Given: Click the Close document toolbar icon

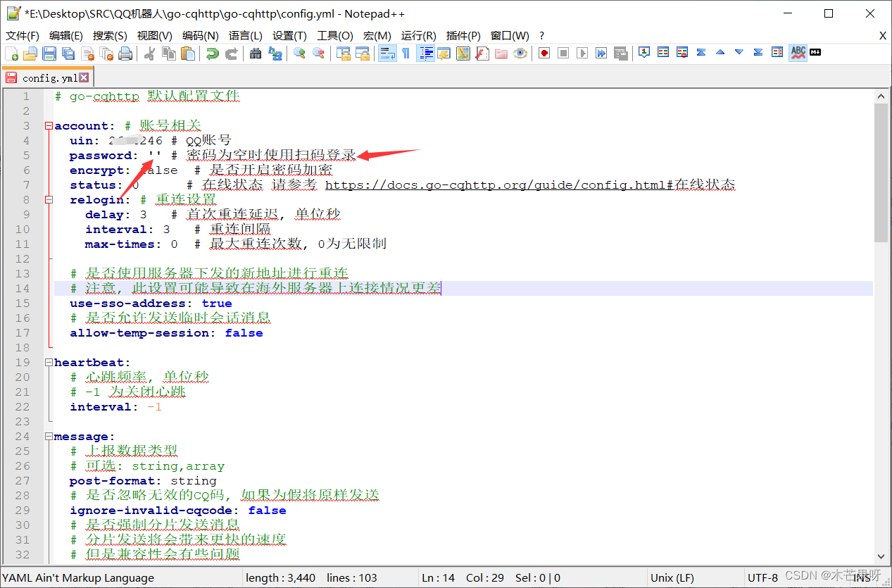Looking at the screenshot, I should coord(87,54).
